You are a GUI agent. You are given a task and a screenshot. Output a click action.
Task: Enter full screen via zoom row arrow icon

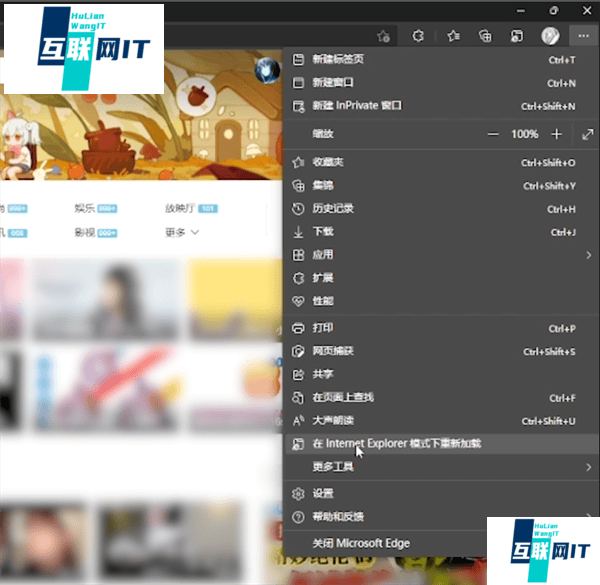[x=584, y=134]
